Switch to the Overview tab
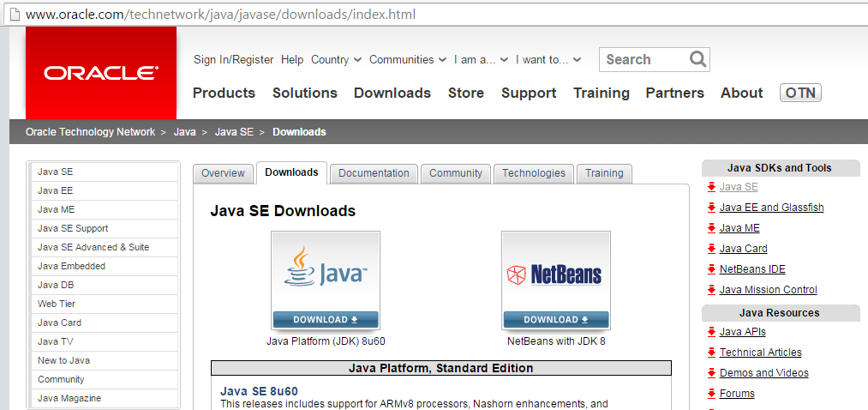868x410 pixels. point(223,173)
